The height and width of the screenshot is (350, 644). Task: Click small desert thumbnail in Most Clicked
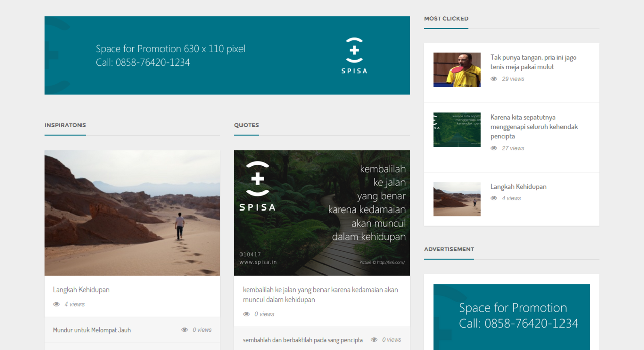tap(457, 199)
